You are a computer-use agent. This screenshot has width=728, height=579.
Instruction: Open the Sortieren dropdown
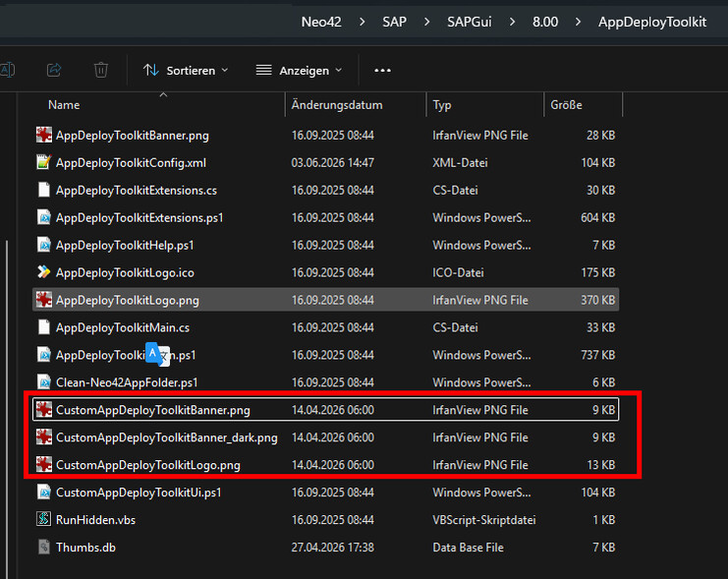point(186,70)
